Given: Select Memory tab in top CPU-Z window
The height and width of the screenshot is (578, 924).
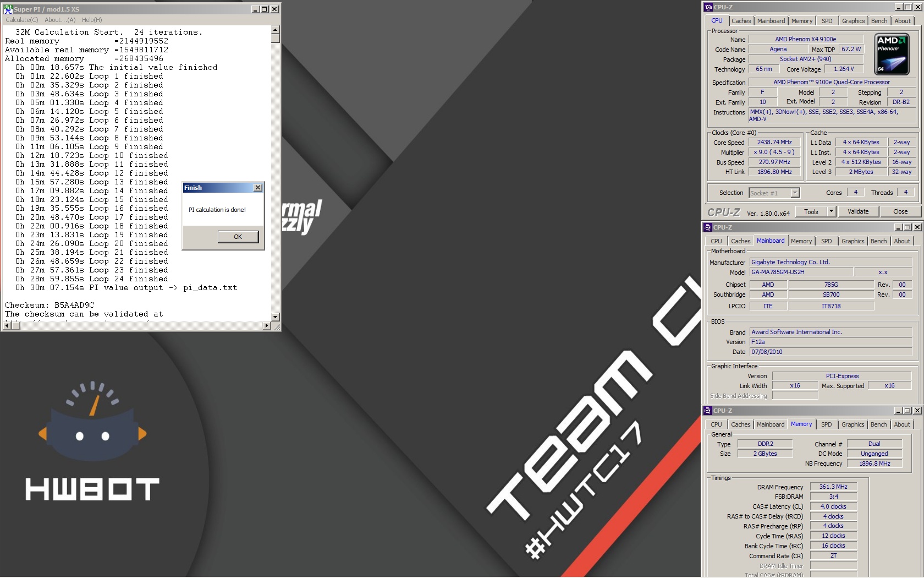Looking at the screenshot, I should (x=802, y=21).
